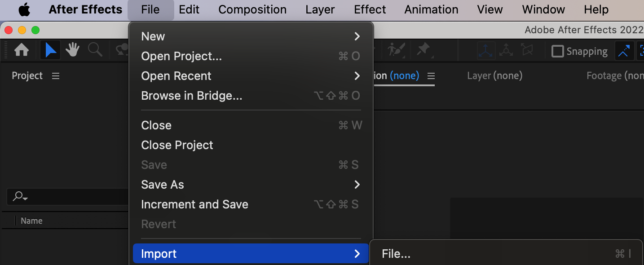Choose the World Axis mode icon
This screenshot has height=265, width=644.
(x=506, y=51)
